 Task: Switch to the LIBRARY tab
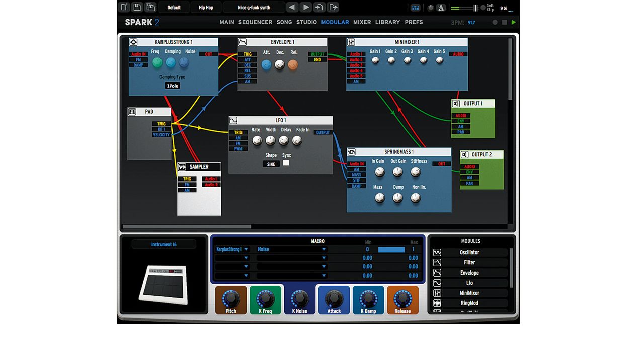point(387,22)
